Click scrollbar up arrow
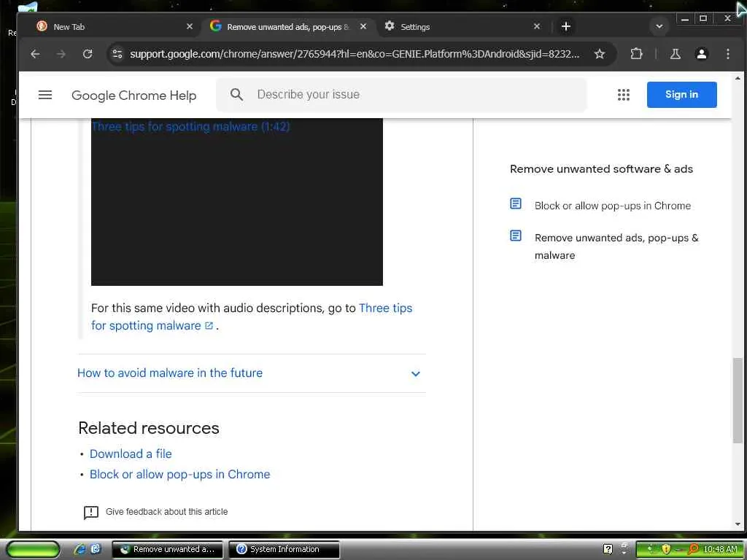 (x=738, y=77)
